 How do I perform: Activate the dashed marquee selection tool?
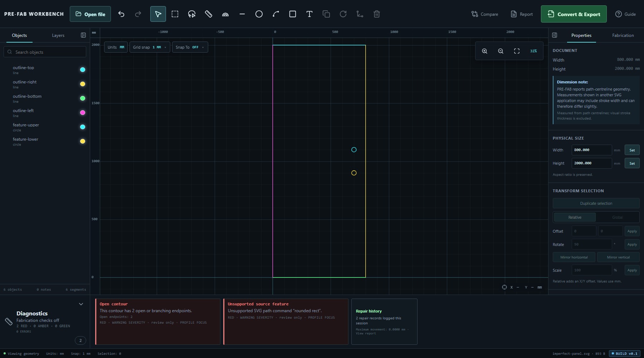(175, 14)
